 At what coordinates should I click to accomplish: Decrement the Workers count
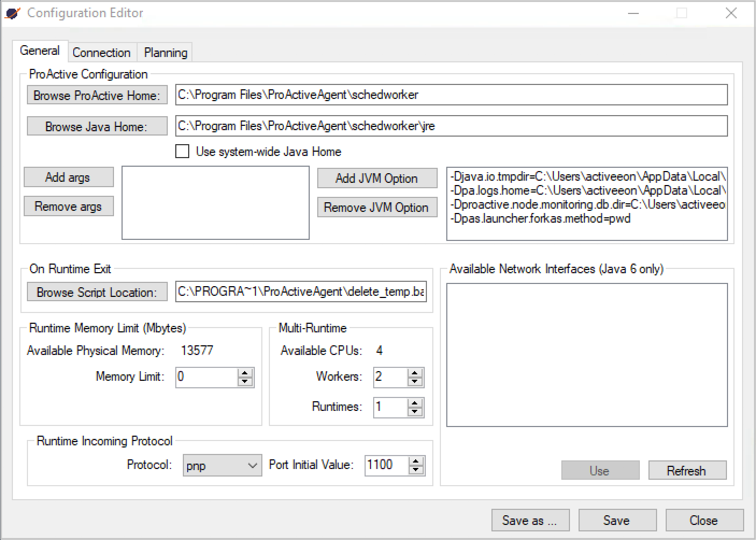[x=415, y=382]
